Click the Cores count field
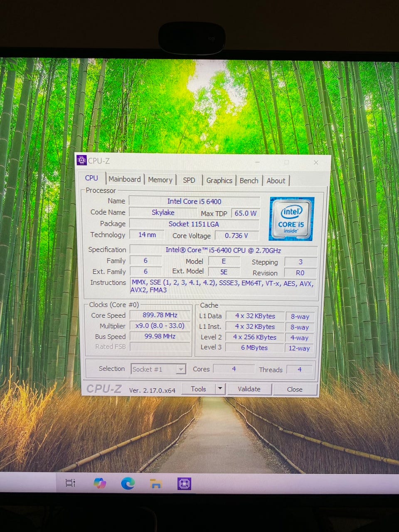The width and height of the screenshot is (399, 532). tap(234, 369)
